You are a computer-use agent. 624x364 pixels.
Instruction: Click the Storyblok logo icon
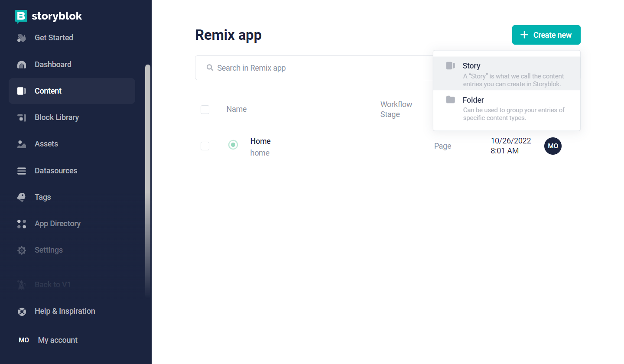(x=21, y=16)
